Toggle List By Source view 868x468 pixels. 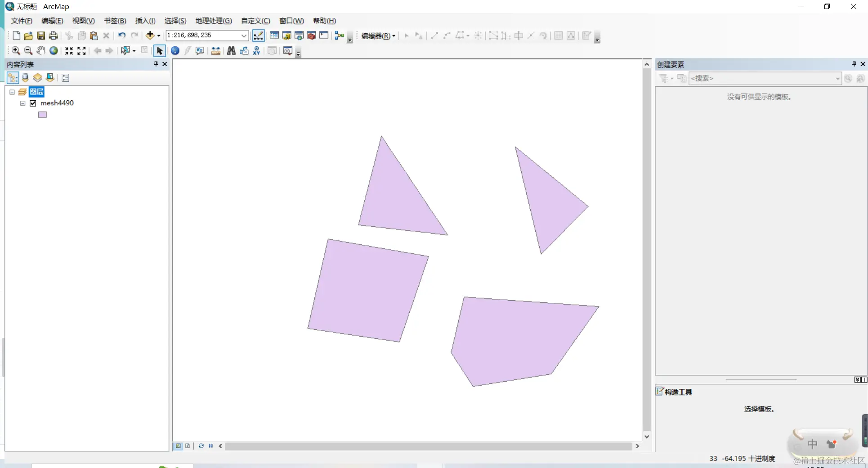(25, 78)
